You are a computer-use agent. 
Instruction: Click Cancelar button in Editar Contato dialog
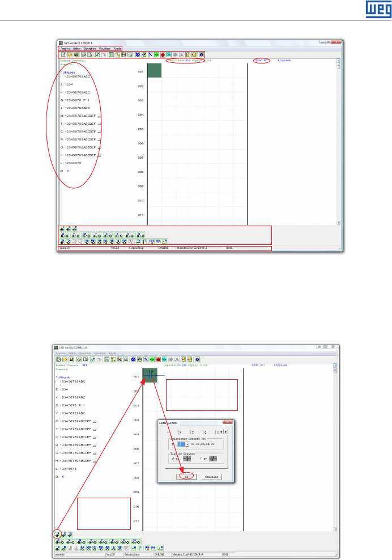click(x=212, y=477)
